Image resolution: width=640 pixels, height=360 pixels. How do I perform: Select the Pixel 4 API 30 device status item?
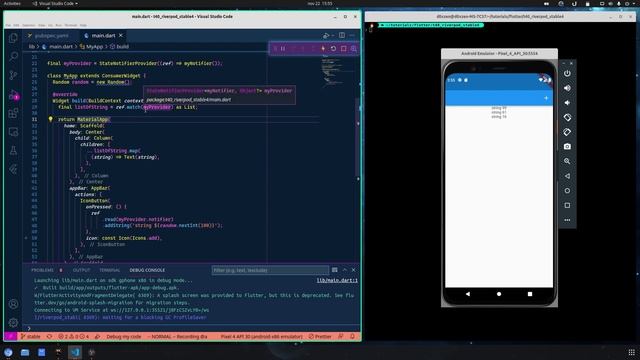[262, 337]
